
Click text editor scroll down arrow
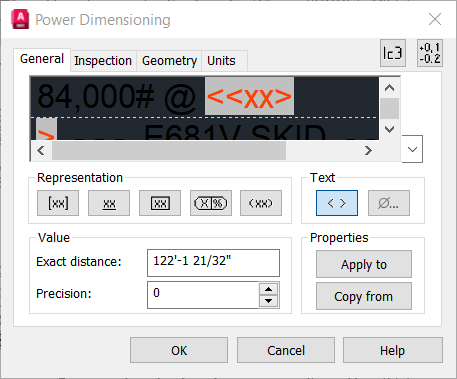coord(390,129)
